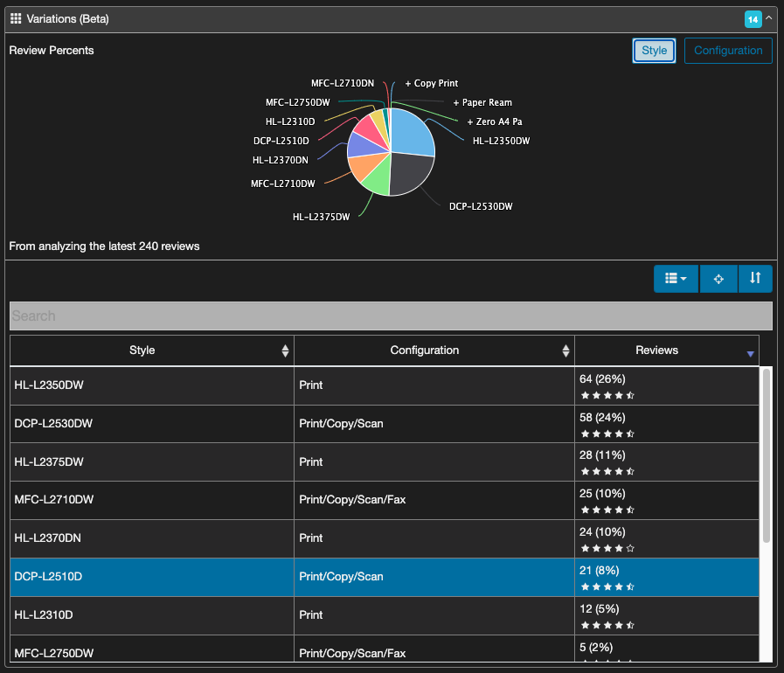The height and width of the screenshot is (673, 784).
Task: Click the + Zero A4 Pa chart label
Action: (x=495, y=122)
